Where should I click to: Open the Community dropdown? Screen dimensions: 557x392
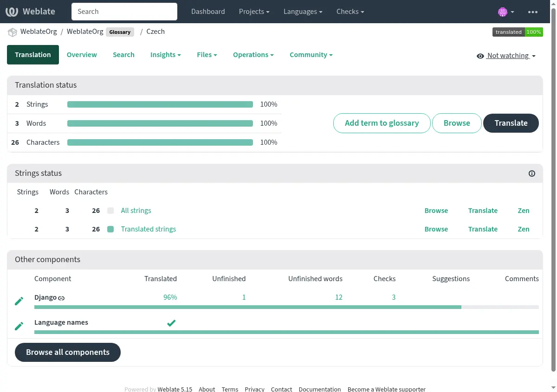click(311, 55)
